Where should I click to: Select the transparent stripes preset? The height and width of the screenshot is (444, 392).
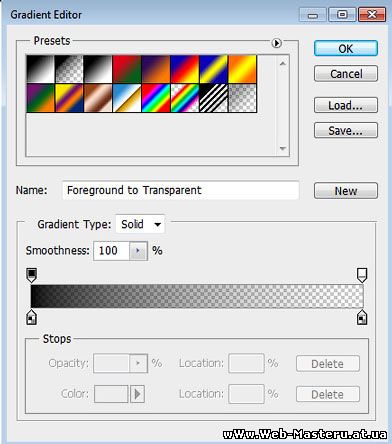pos(214,98)
